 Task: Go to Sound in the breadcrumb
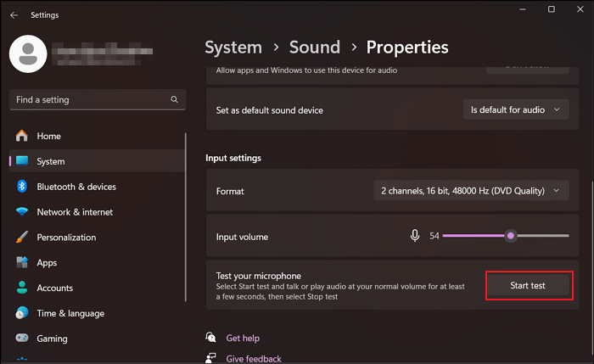[314, 48]
